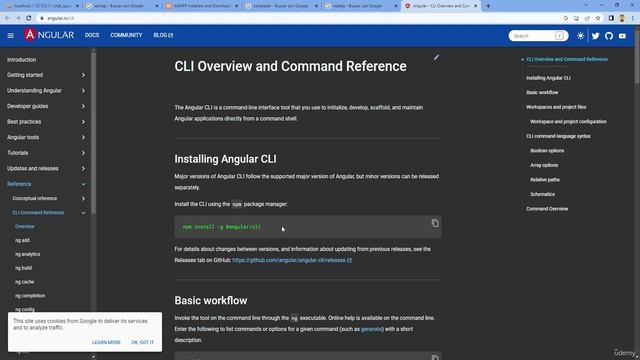Open the ng build command page

click(x=23, y=268)
